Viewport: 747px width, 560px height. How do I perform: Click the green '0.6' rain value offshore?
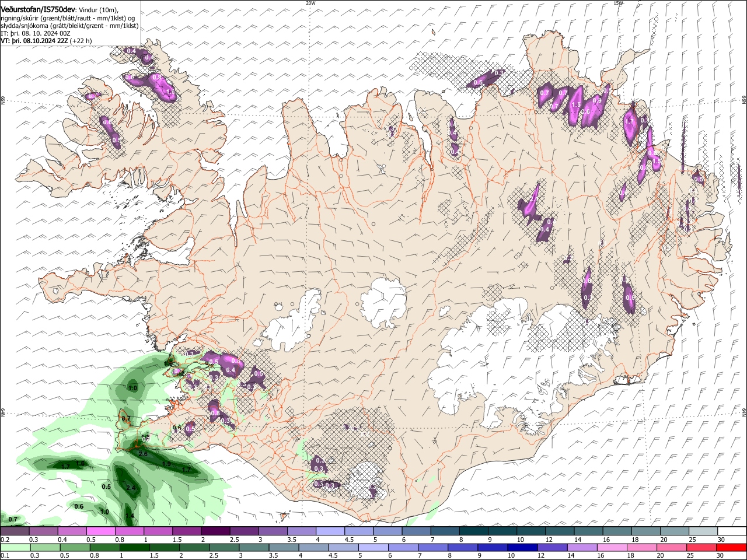[x=79, y=506]
